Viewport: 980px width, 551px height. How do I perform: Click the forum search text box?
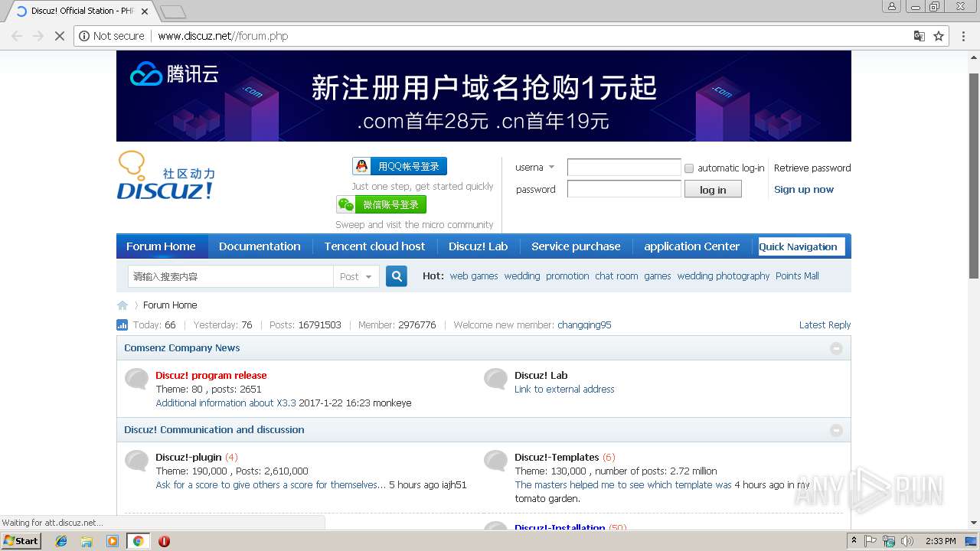(x=230, y=276)
